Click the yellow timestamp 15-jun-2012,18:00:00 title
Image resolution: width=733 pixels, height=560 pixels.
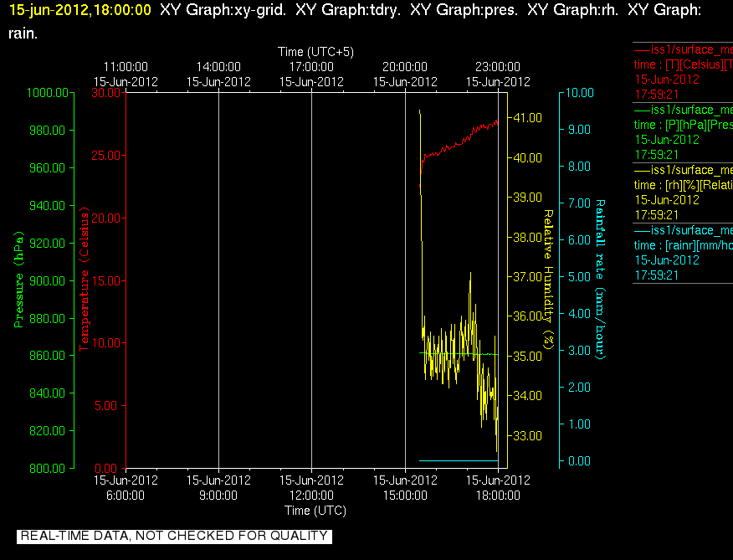80,10
